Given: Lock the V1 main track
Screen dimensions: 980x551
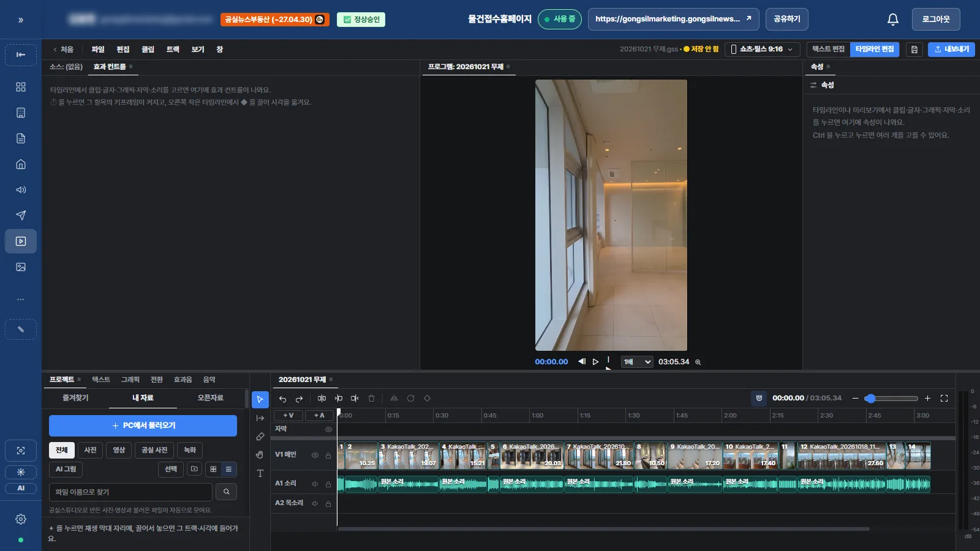Looking at the screenshot, I should (x=328, y=455).
